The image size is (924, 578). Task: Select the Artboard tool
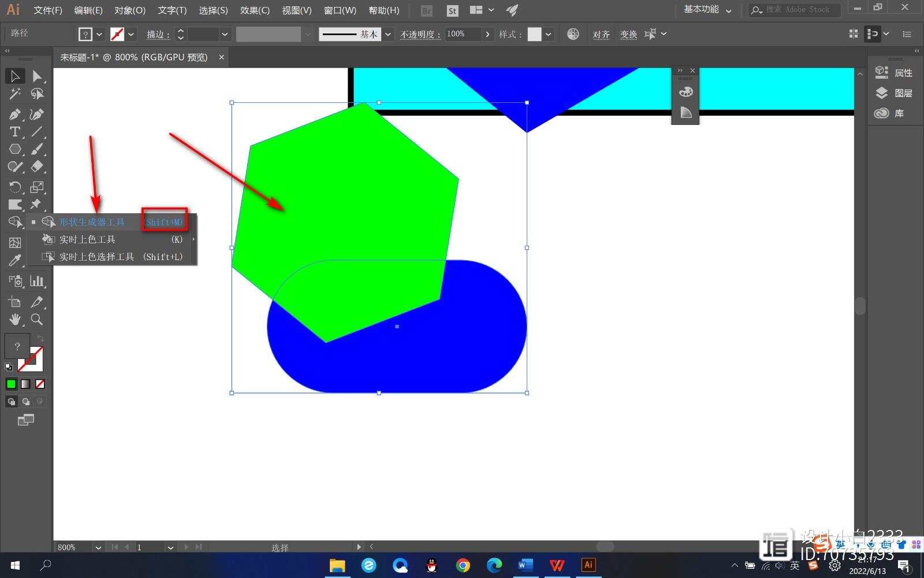click(x=15, y=302)
